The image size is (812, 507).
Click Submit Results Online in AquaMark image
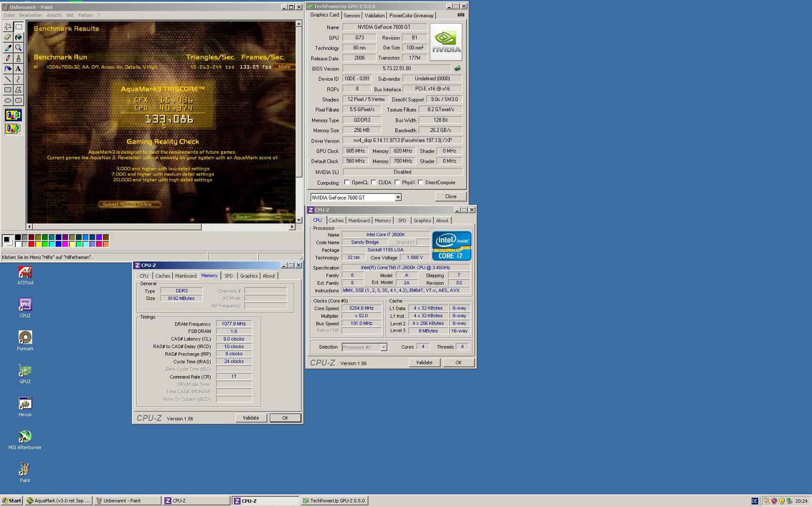coord(129,204)
